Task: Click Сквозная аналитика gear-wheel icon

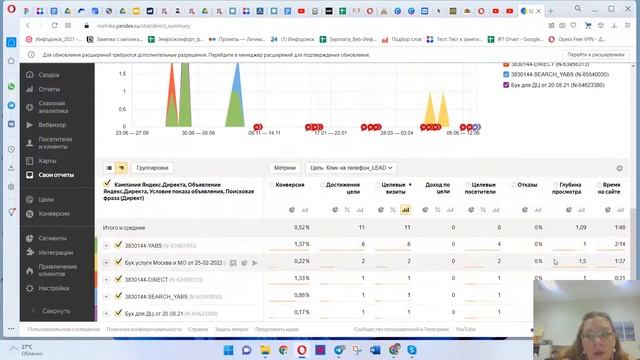Action: 29,107
